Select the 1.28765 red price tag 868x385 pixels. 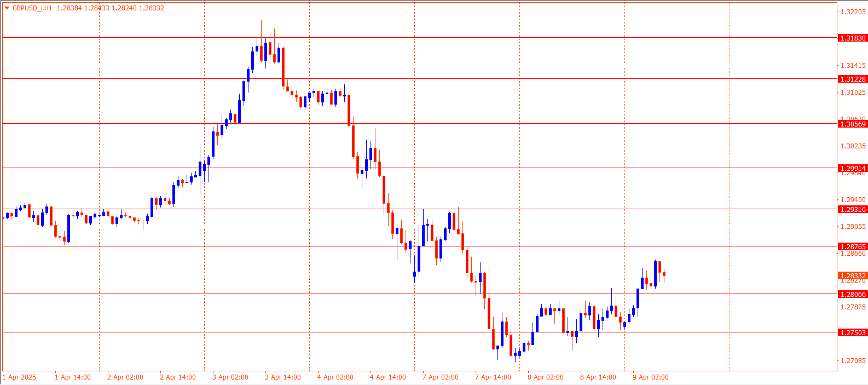(x=853, y=246)
